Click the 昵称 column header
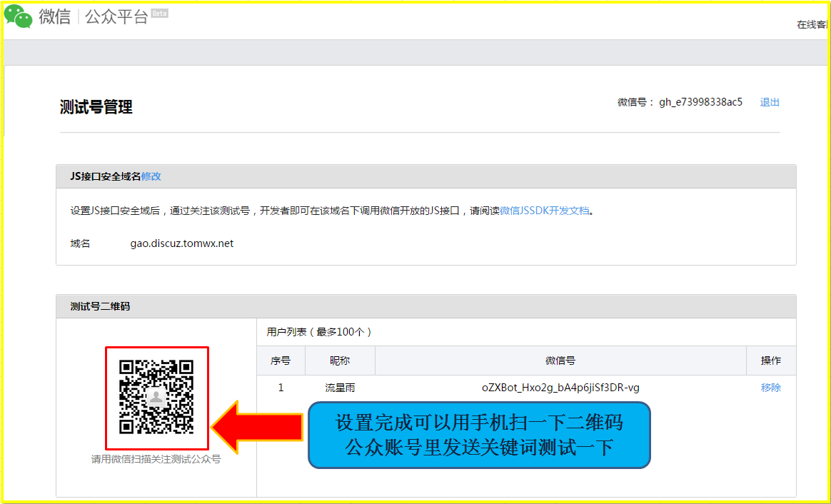Image resolution: width=831 pixels, height=504 pixels. [340, 361]
